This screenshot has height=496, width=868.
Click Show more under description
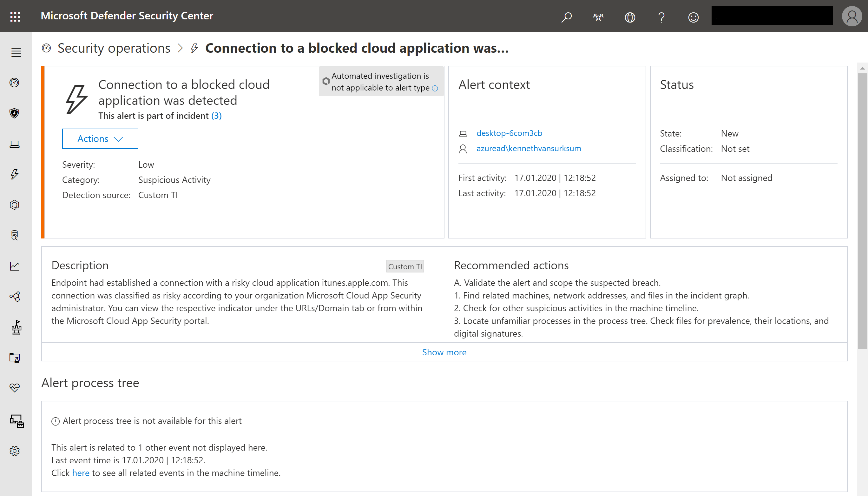coord(444,352)
